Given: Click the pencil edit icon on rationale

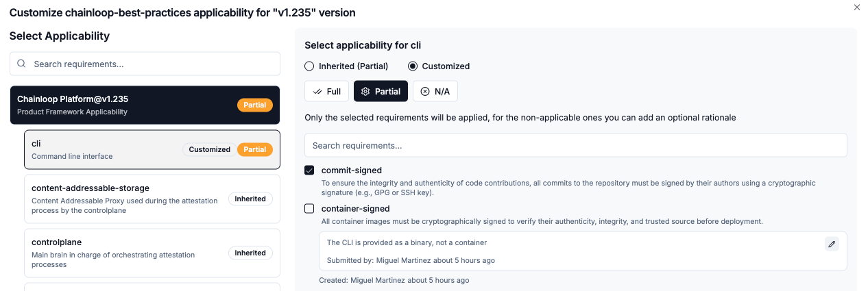Looking at the screenshot, I should point(832,244).
